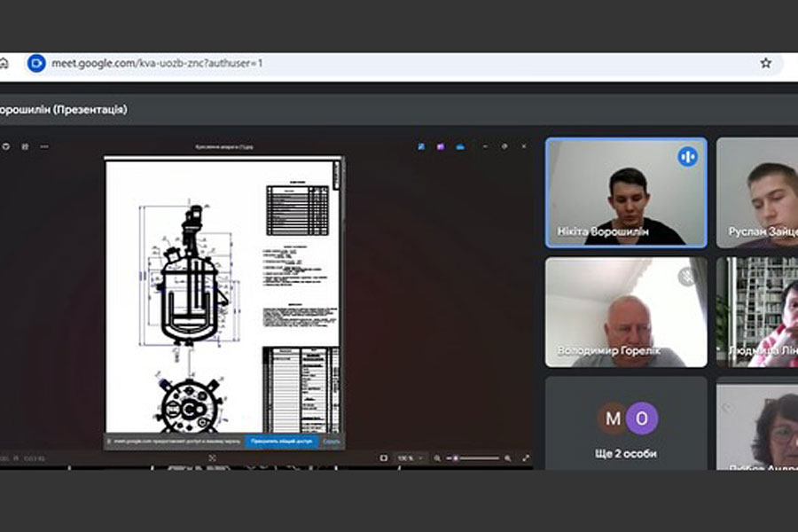Zoom out with the magnifier minus icon

click(x=437, y=458)
